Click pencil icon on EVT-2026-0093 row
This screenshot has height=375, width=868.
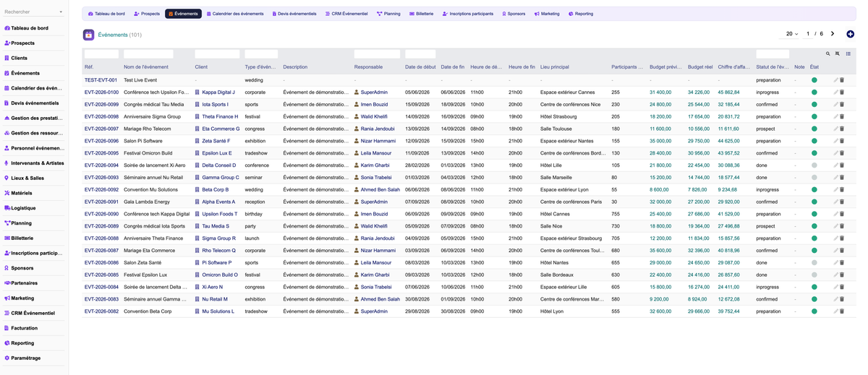[x=836, y=178]
